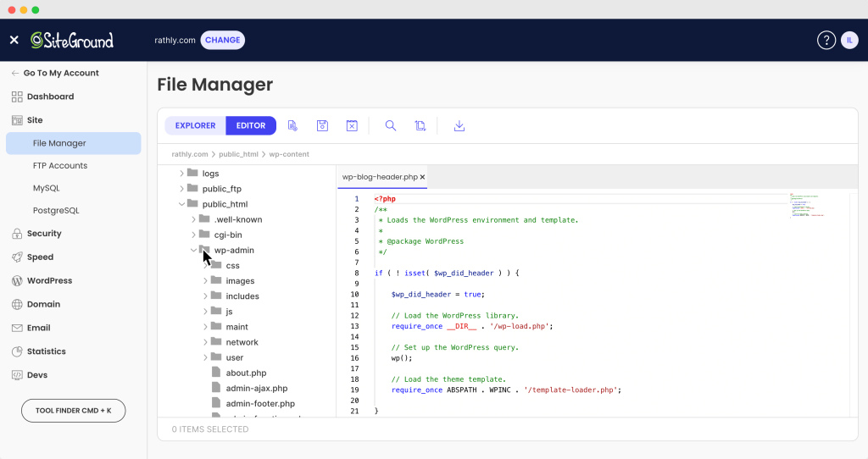868x459 pixels.
Task: Click the new file icon in toolbar
Action: coord(292,125)
